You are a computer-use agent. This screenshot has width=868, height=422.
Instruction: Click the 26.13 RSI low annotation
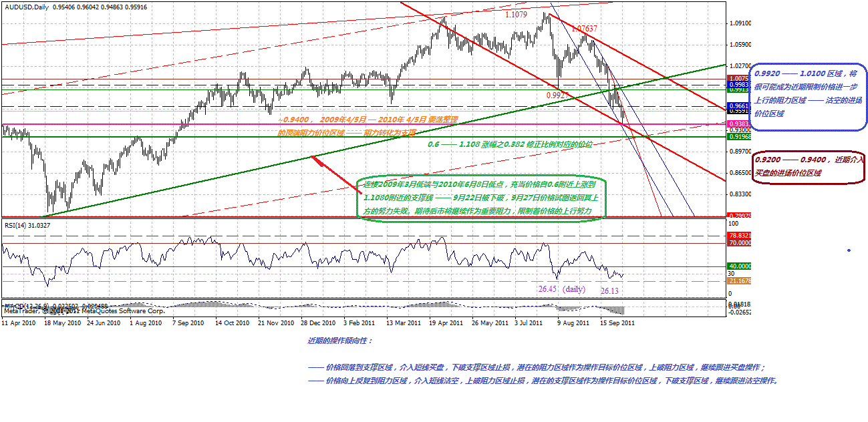click(x=609, y=291)
